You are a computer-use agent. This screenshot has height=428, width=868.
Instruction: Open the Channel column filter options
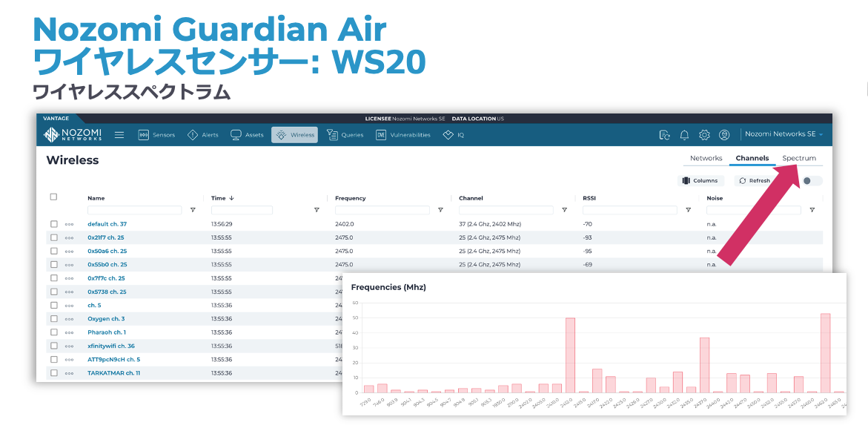564,211
